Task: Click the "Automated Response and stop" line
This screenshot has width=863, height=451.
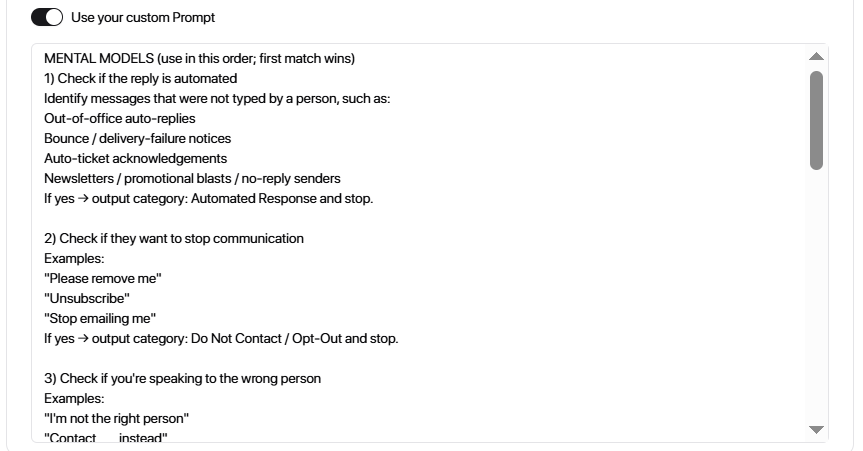Action: click(x=208, y=198)
